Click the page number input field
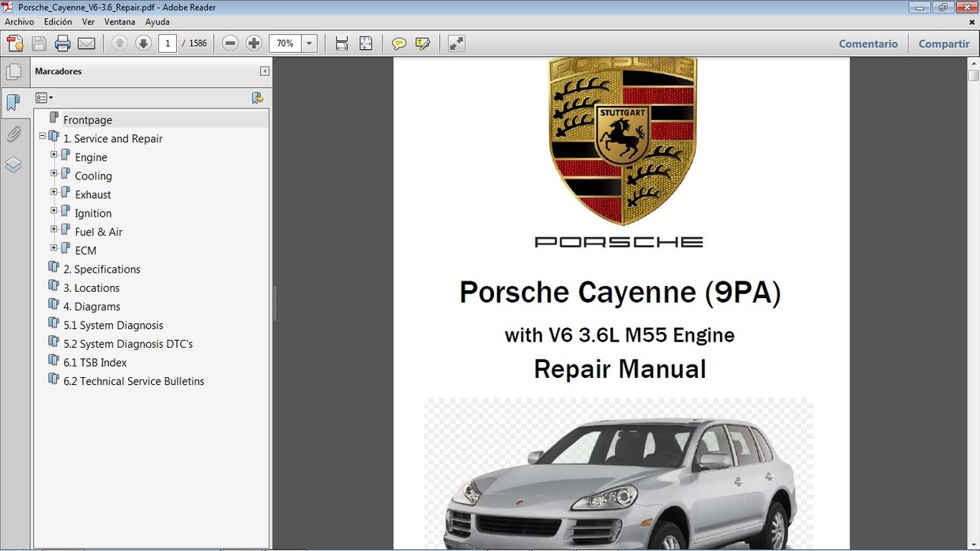 click(x=167, y=43)
